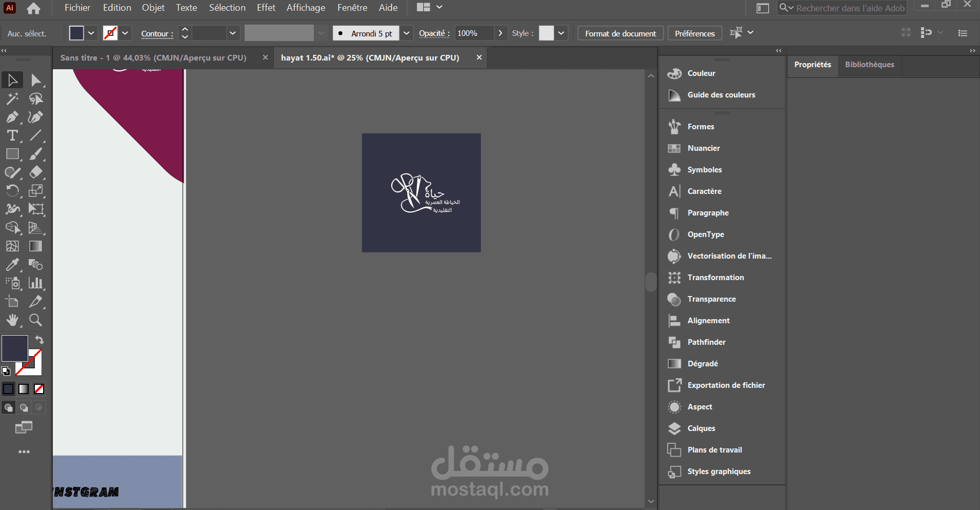Open the Style dropdown

[x=562, y=33]
